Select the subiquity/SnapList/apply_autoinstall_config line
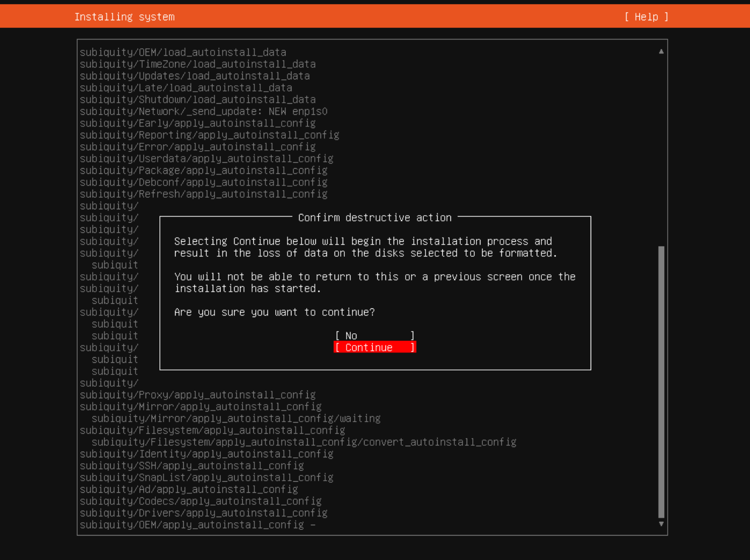 tap(207, 478)
